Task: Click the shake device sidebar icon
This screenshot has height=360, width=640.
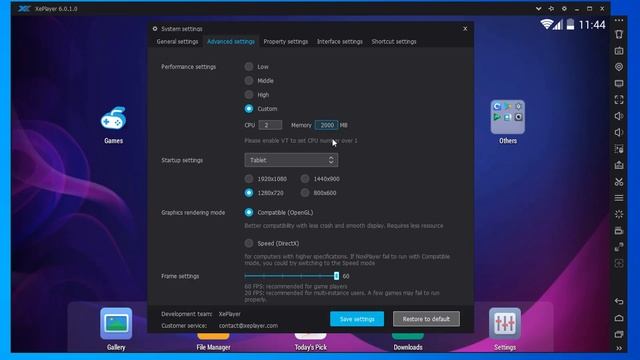Action: click(619, 34)
